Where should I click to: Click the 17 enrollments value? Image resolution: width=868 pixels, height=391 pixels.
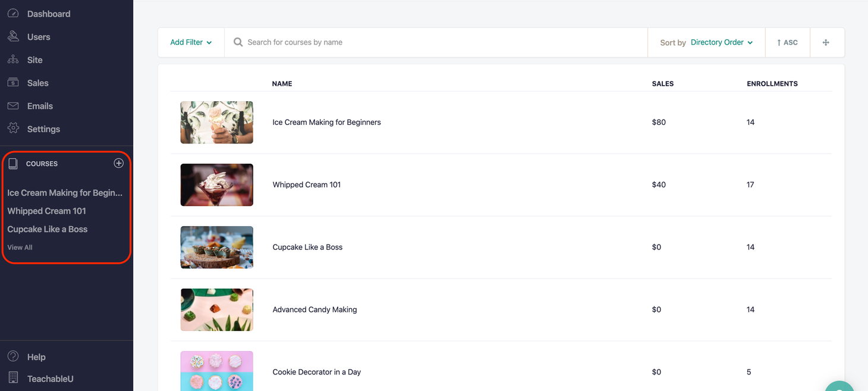point(750,184)
